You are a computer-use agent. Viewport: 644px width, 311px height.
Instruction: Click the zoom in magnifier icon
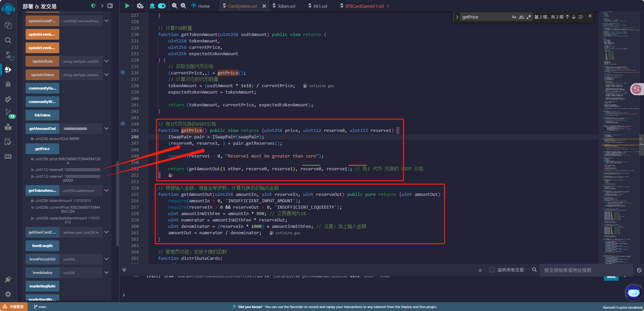[183, 6]
